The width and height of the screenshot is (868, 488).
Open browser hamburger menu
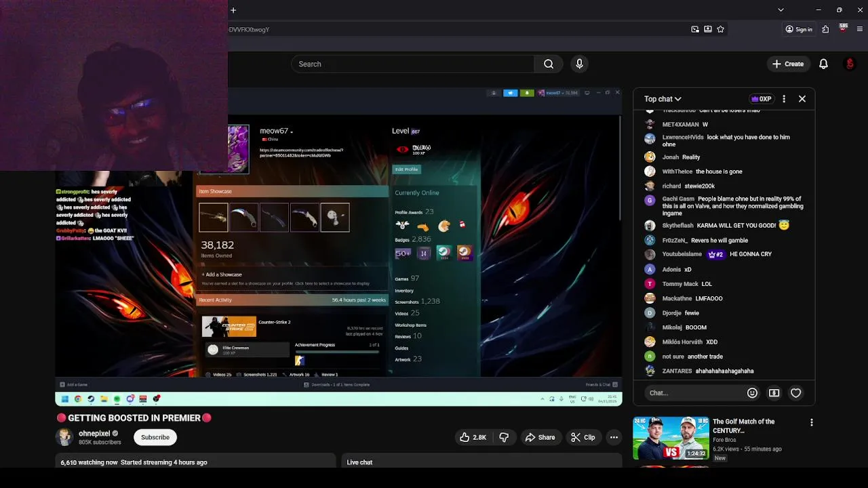click(x=860, y=29)
